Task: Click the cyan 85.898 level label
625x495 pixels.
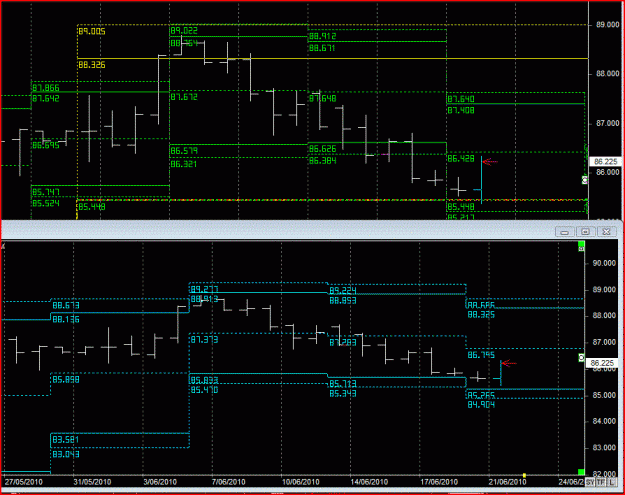Action: 66,379
